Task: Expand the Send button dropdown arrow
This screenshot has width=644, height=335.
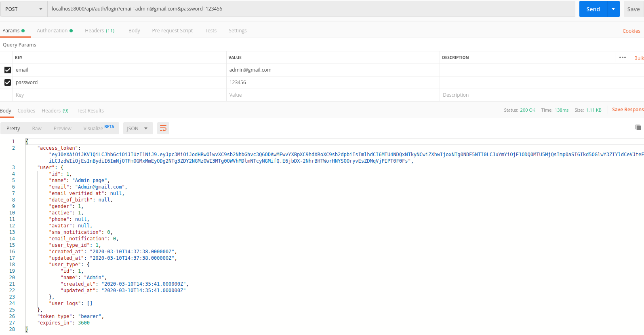Action: click(x=613, y=9)
